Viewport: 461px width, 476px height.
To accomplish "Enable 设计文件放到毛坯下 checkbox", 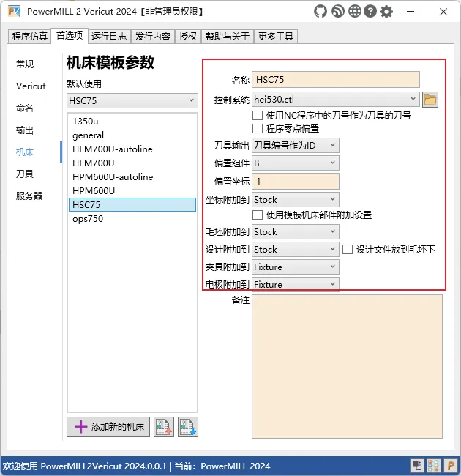I will 348,250.
